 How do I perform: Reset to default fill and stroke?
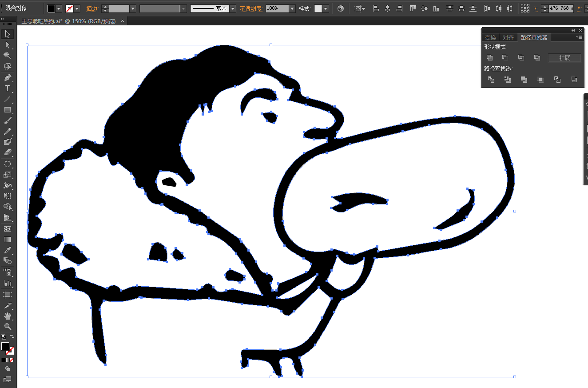[3, 337]
